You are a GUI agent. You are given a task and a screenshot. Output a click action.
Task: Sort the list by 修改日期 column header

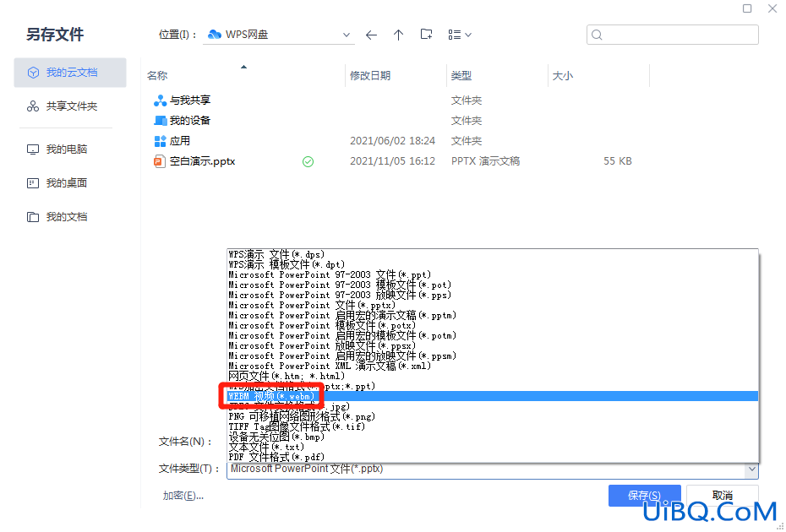[370, 76]
